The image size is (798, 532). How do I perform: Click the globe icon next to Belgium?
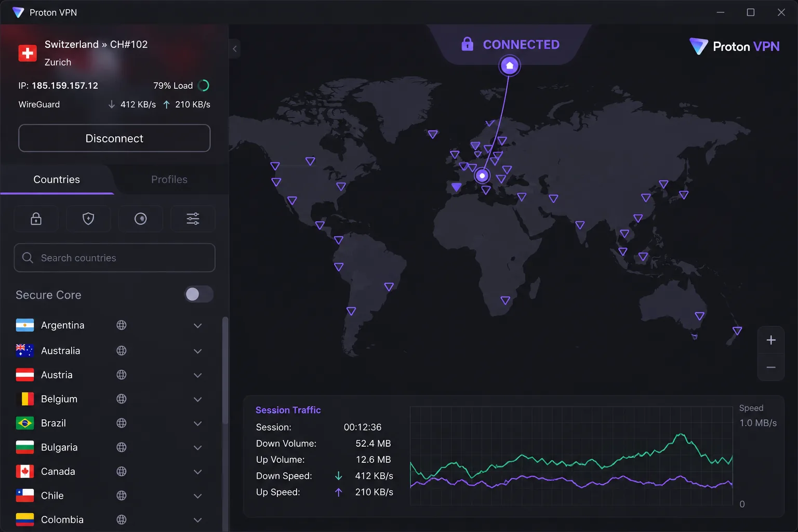pyautogui.click(x=122, y=399)
